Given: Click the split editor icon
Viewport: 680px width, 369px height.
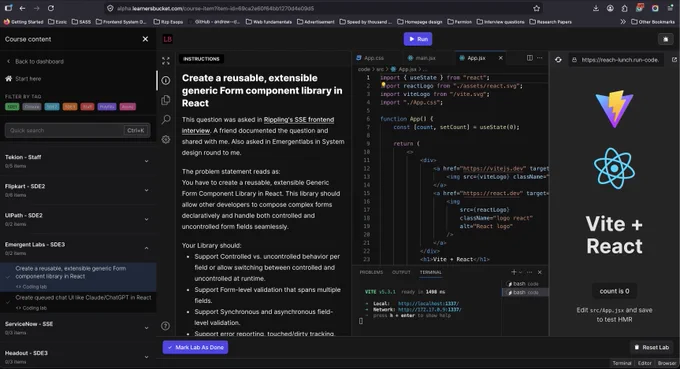Looking at the screenshot, I should (530, 58).
